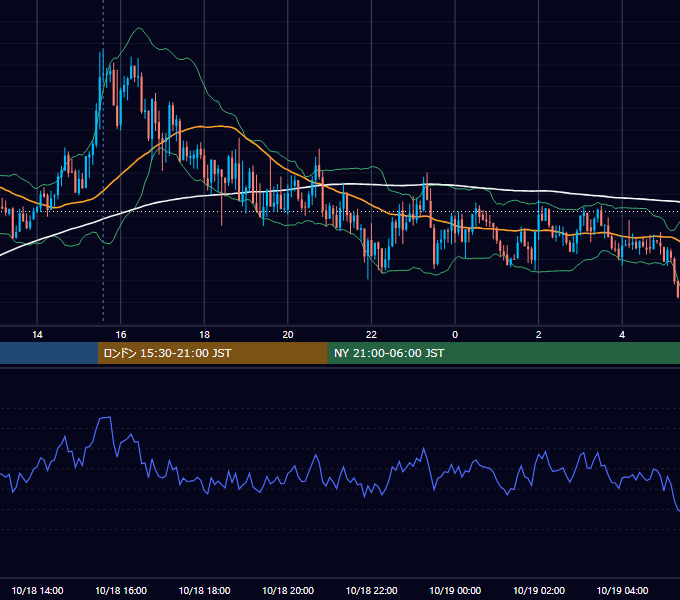
Task: Click the 10/19 02:00 time label
Action: click(x=539, y=590)
